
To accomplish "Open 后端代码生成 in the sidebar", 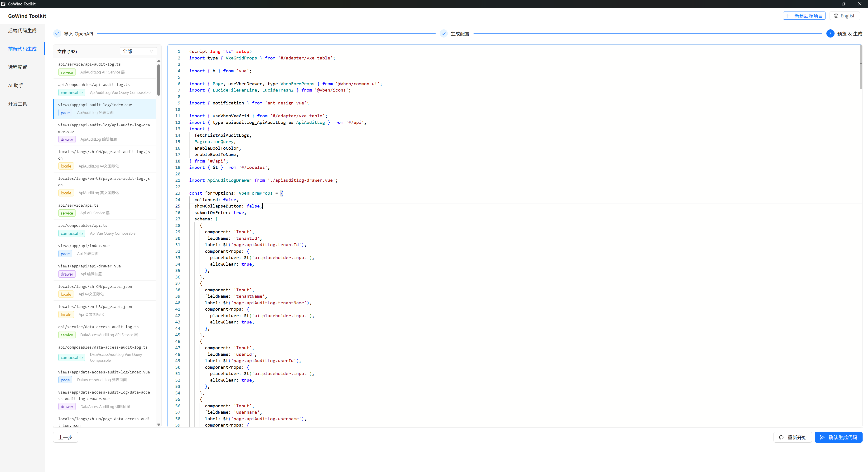I will pos(22,31).
